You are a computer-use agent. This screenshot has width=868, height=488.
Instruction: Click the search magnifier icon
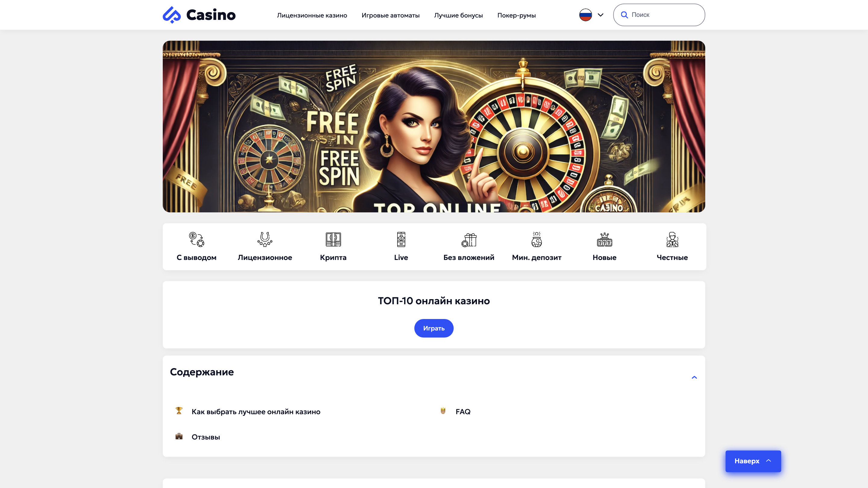(624, 15)
